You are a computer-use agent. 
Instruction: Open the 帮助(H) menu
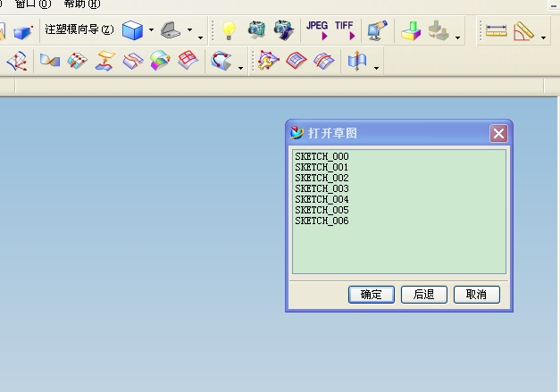click(x=82, y=4)
